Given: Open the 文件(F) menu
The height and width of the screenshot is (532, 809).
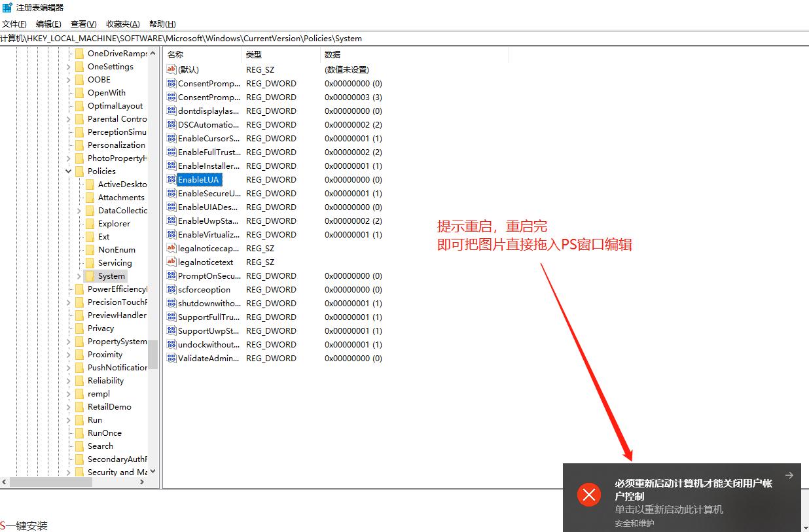Looking at the screenshot, I should coord(14,24).
